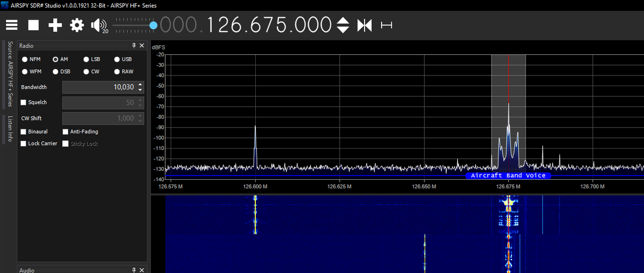Open the Listen Info side tab
The height and width of the screenshot is (273, 644).
click(x=9, y=129)
